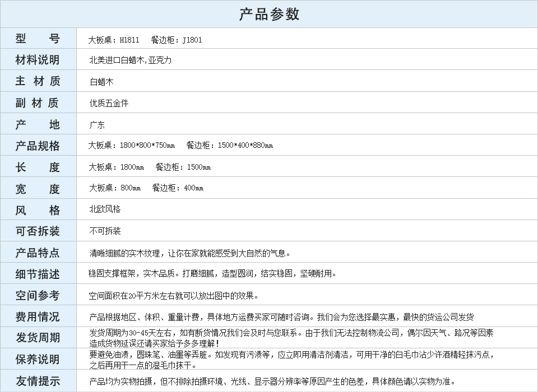Click the 型号 row label
The height and width of the screenshot is (392, 538).
[38, 39]
